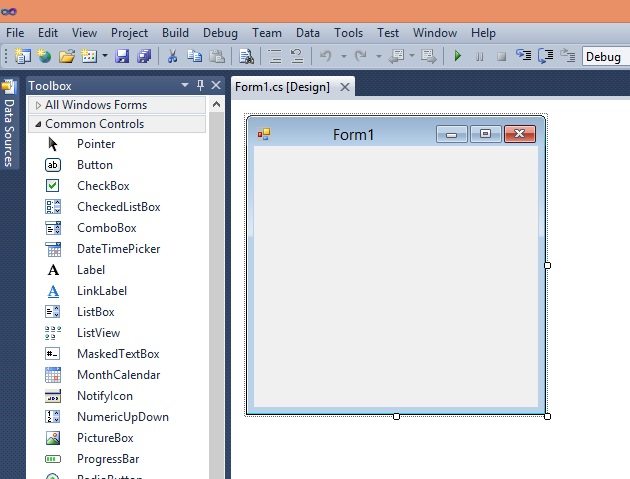The image size is (630, 479).
Task: Open the Debug configuration combo box
Action: (606, 57)
